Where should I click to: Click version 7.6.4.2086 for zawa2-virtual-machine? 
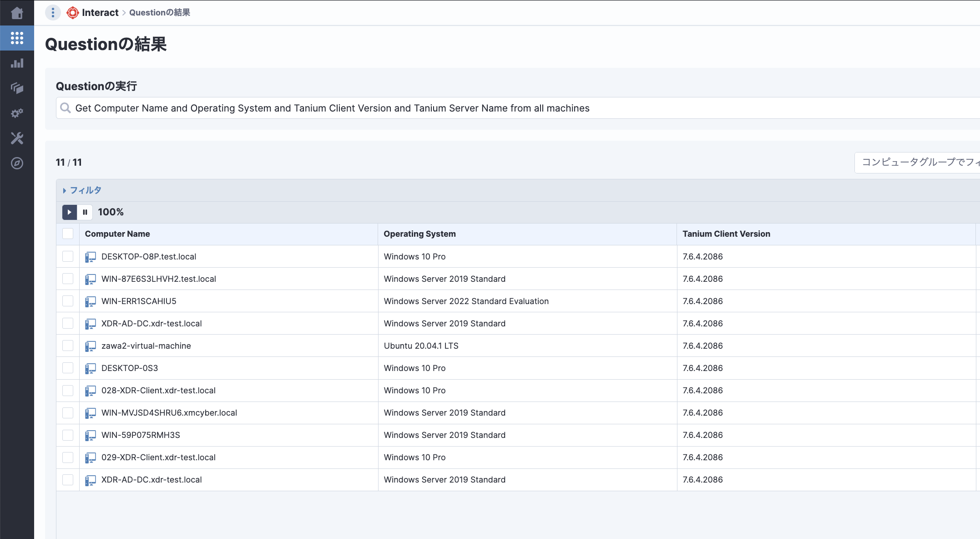coord(702,346)
